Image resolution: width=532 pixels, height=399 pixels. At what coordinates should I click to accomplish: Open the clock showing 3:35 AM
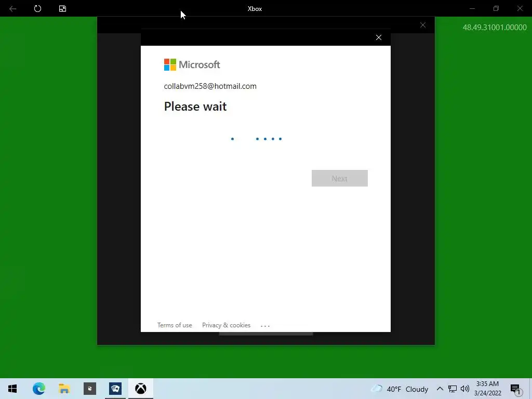pos(487,389)
